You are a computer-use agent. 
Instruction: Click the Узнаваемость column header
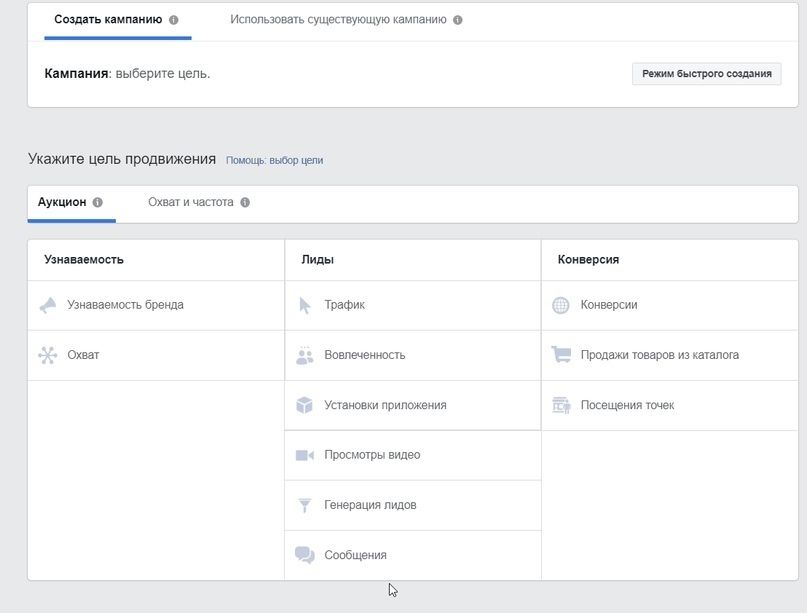click(84, 259)
